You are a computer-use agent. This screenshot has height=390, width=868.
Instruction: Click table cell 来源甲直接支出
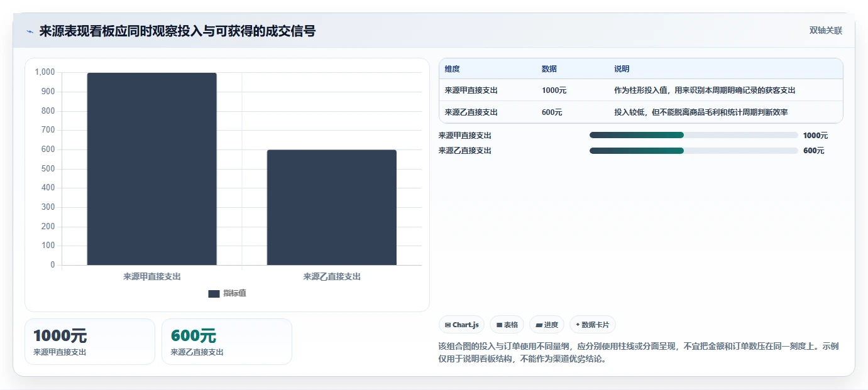tap(471, 90)
